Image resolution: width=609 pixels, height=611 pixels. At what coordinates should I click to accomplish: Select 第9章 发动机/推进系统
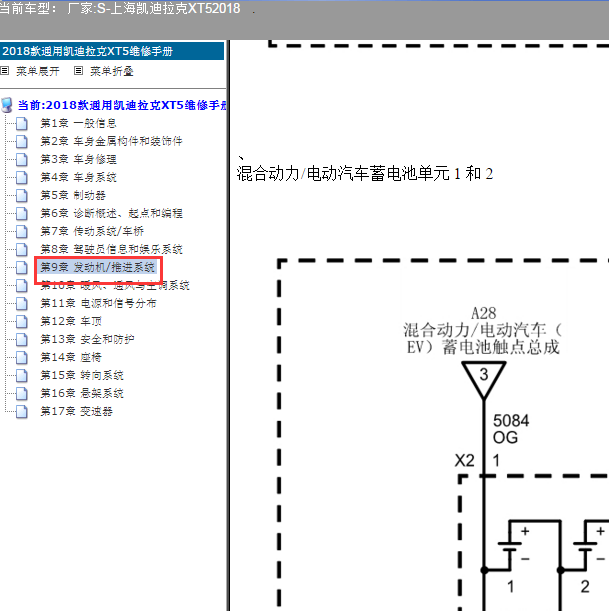pos(97,267)
